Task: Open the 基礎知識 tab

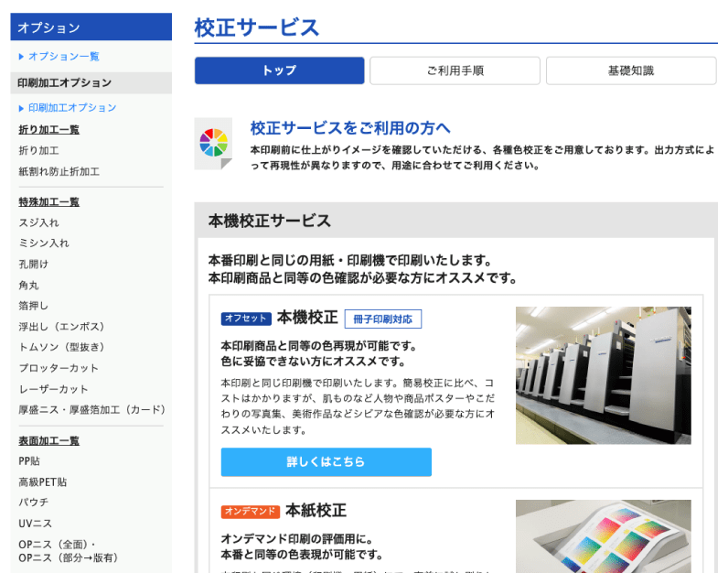Action: point(630,70)
